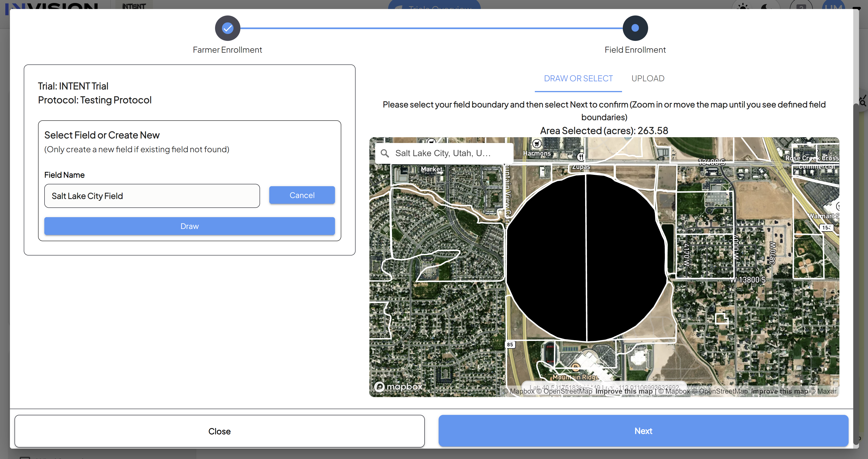868x459 pixels.
Task: Click the Zupas restaurant fork-and-knife icon
Action: (581, 157)
